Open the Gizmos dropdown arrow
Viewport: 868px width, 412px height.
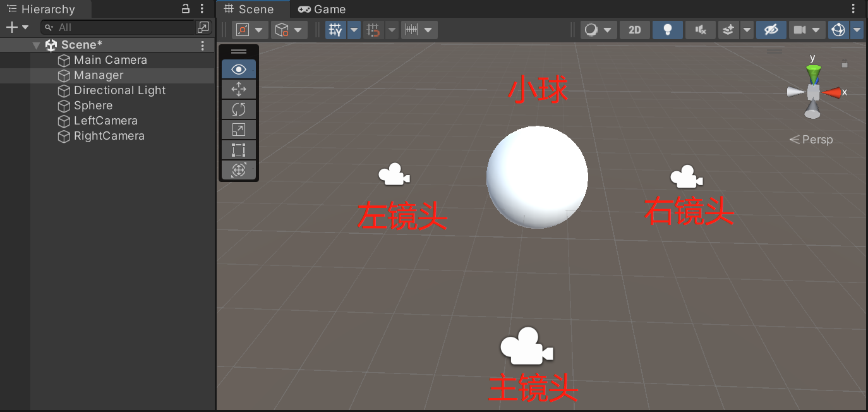tap(857, 30)
